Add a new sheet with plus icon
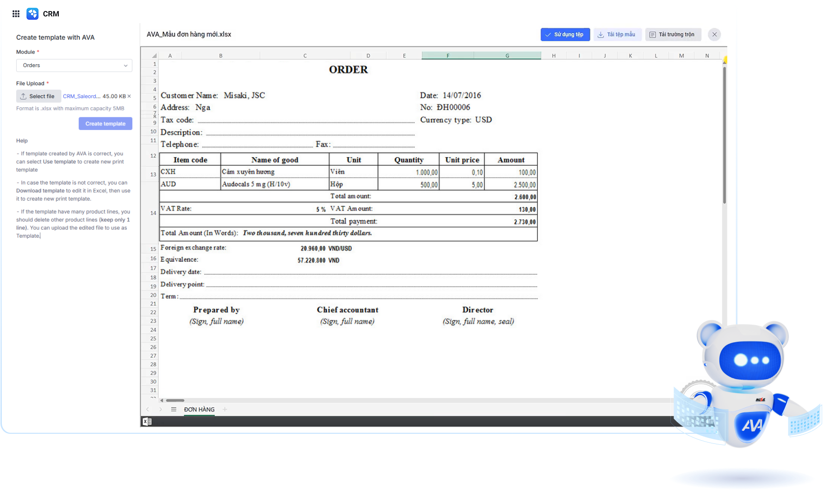 (x=225, y=409)
